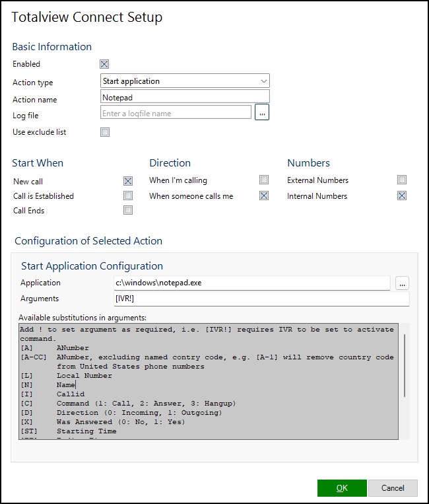Click the Arguments field containing [IVR!]

click(261, 299)
